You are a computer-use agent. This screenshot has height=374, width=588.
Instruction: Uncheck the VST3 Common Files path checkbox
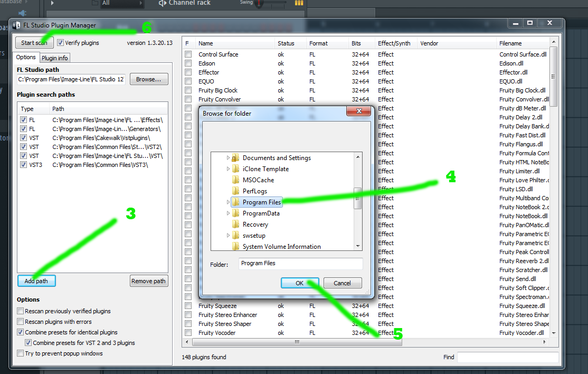click(x=24, y=165)
